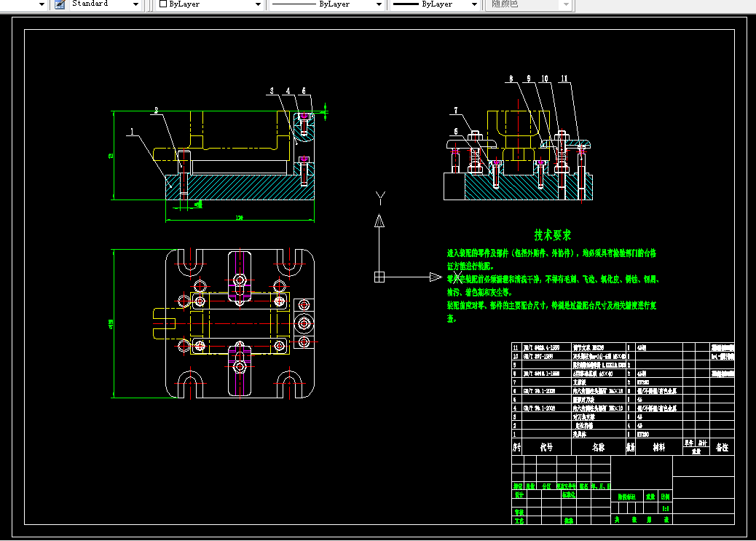Select the 设计 label in title block
Screen dimensions: 756x541
(519, 494)
